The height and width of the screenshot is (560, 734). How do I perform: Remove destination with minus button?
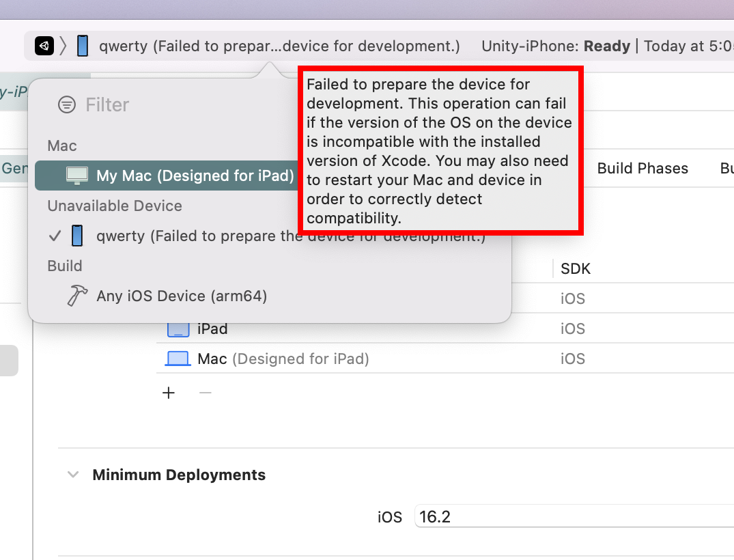pyautogui.click(x=206, y=393)
